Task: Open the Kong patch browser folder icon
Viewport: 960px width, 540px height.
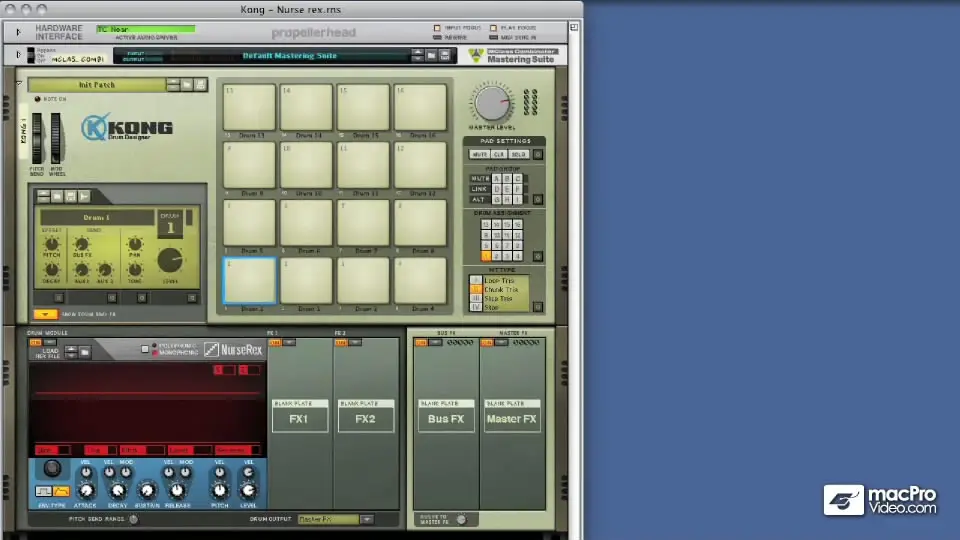Action: (187, 84)
